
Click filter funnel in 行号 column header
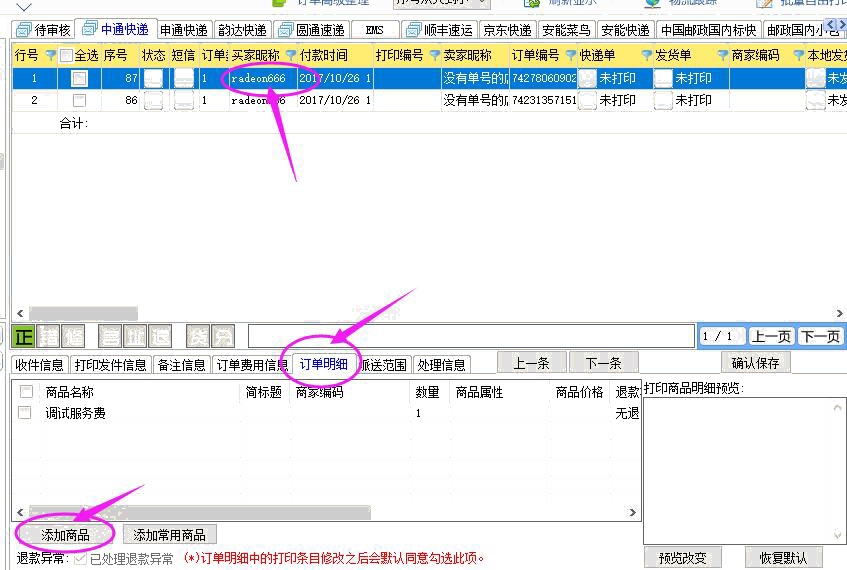(x=51, y=55)
